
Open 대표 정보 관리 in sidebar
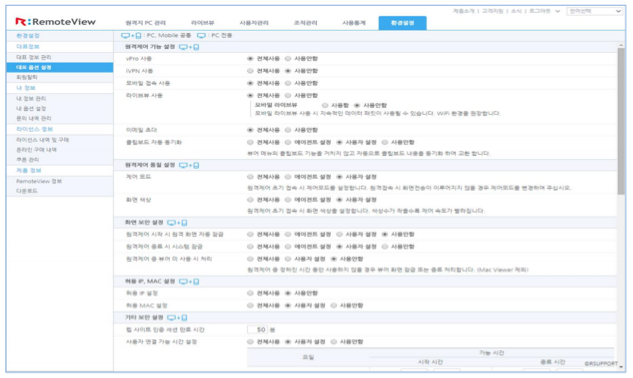click(x=34, y=57)
